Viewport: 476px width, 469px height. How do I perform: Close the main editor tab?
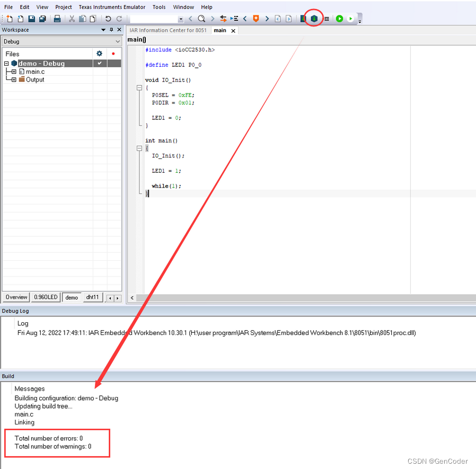pyautogui.click(x=233, y=31)
